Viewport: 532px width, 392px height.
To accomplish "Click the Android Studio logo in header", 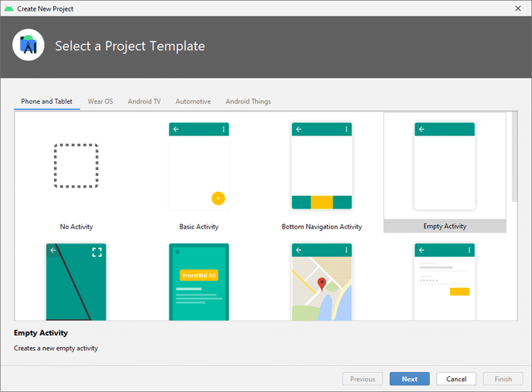I will tap(28, 45).
